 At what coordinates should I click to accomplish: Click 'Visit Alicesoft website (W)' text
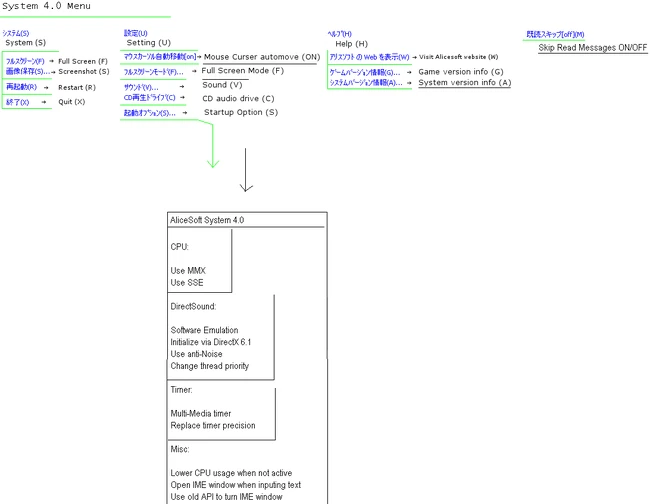[458, 57]
